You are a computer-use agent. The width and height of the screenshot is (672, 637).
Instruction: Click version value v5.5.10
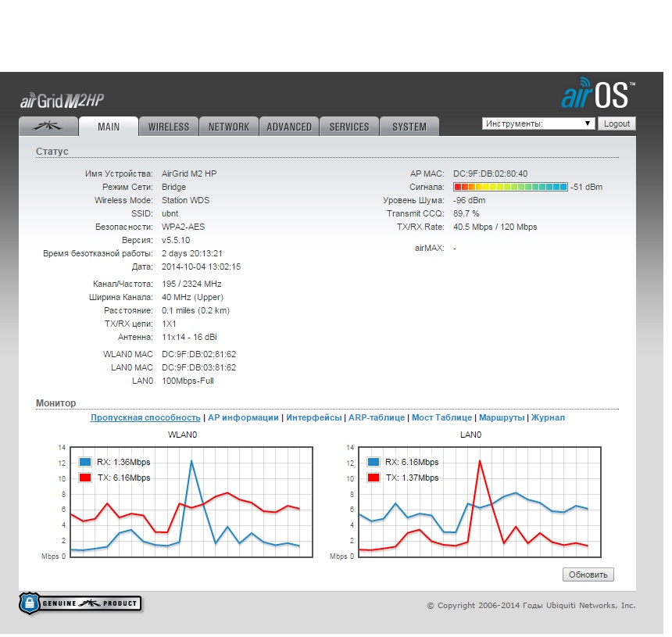176,240
